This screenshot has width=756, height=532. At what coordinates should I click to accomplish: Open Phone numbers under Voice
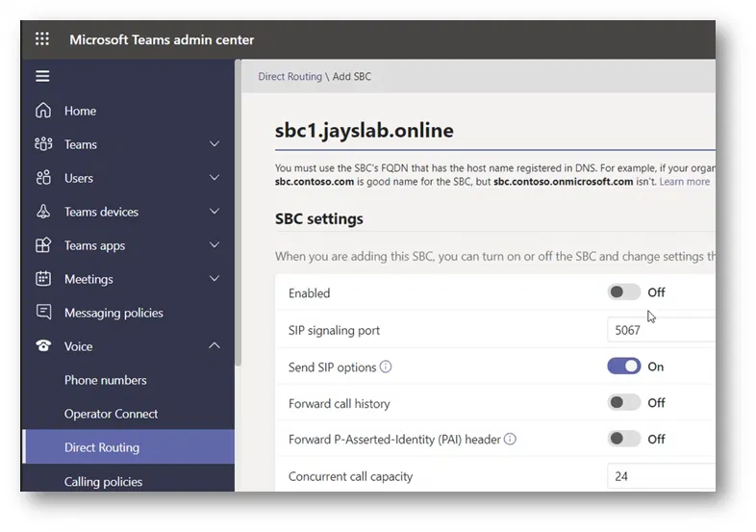coord(106,380)
